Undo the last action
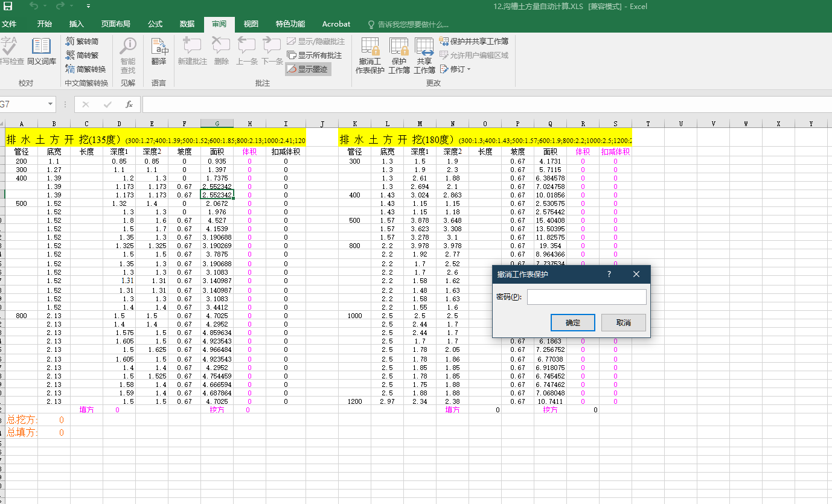 point(34,6)
